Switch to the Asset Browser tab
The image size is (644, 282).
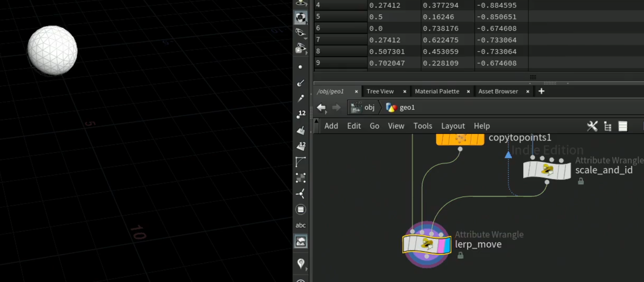[498, 91]
